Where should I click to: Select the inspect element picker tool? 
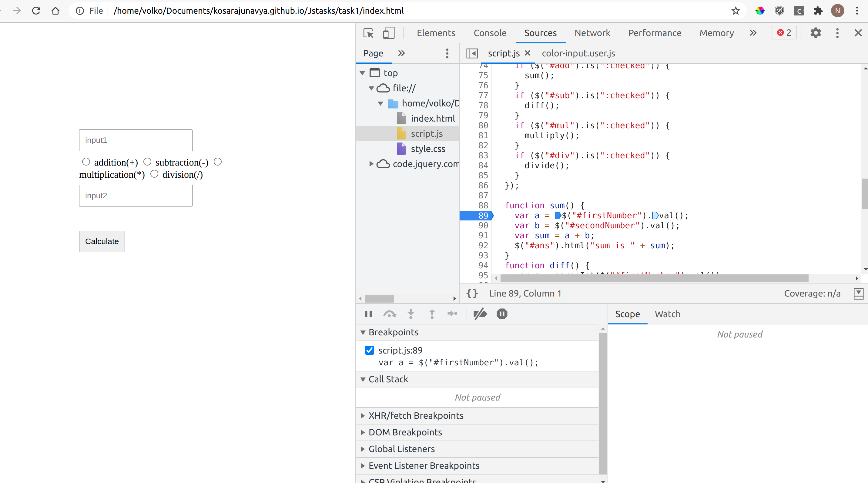[368, 33]
